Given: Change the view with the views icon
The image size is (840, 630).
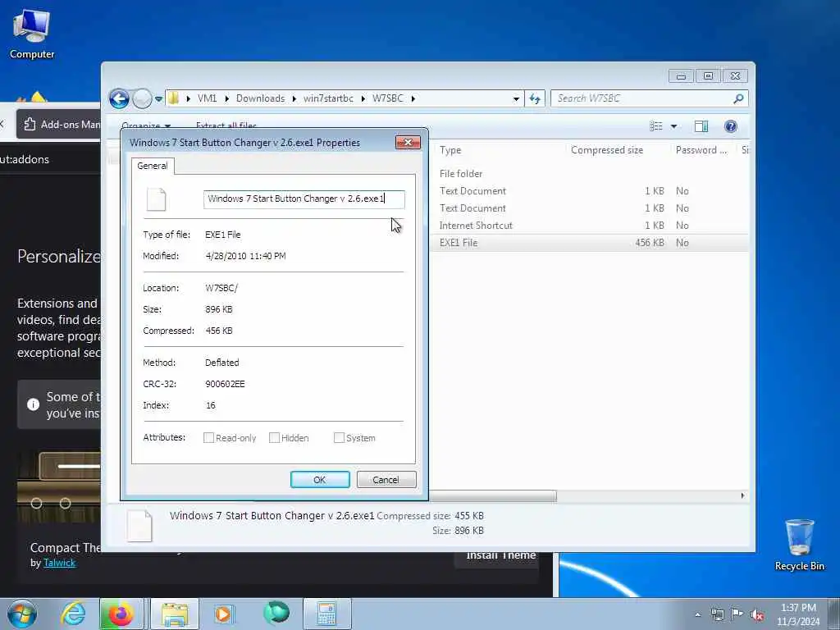Looking at the screenshot, I should 655,126.
